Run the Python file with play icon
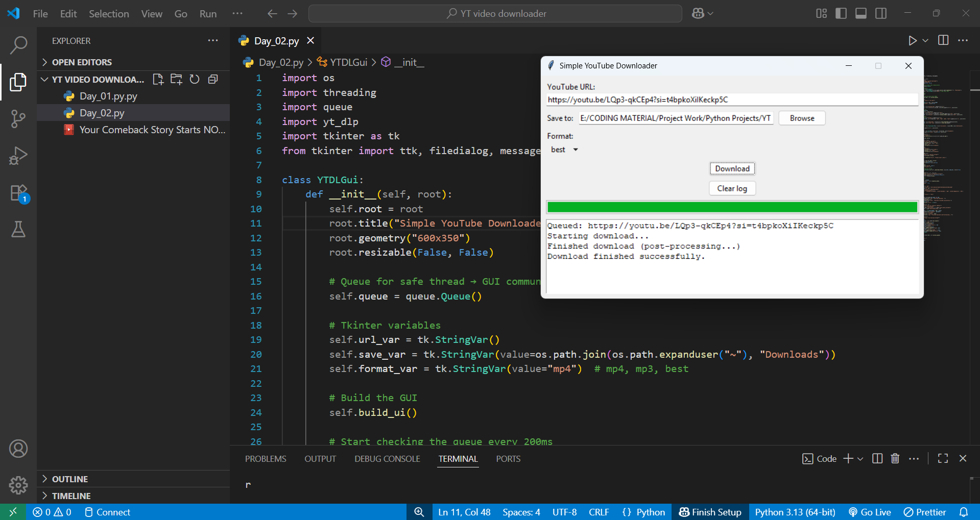This screenshot has width=980, height=520. [x=912, y=41]
